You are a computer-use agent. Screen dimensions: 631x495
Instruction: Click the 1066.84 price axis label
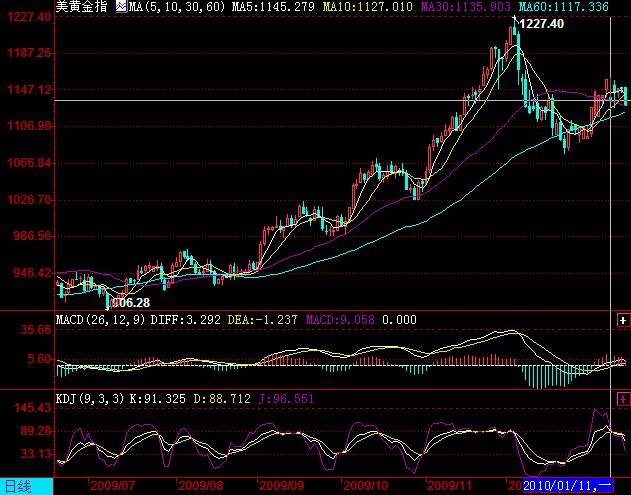pyautogui.click(x=29, y=163)
